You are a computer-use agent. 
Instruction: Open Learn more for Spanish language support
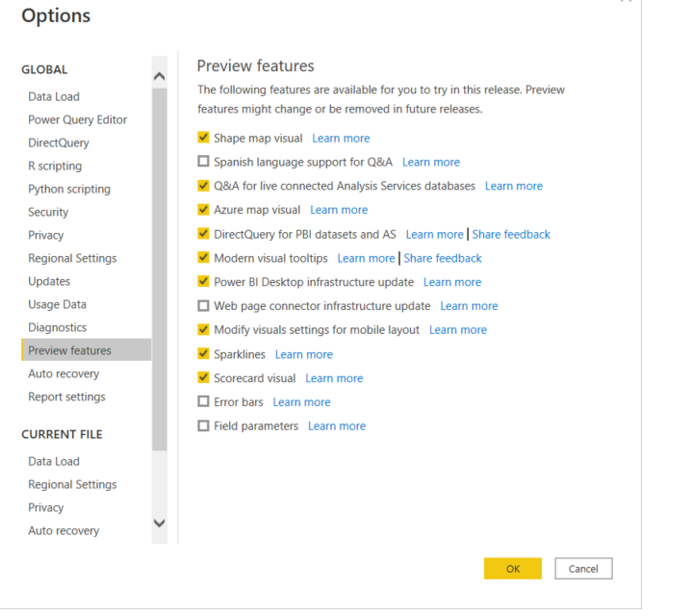(x=431, y=162)
